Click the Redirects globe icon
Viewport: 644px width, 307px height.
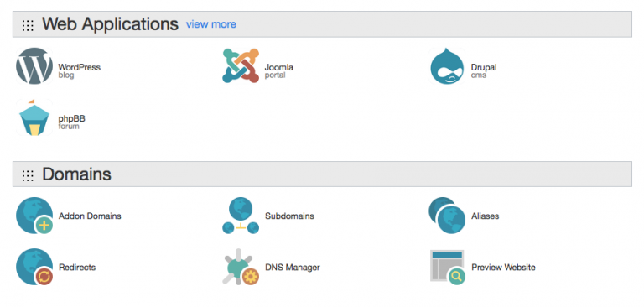point(34,267)
